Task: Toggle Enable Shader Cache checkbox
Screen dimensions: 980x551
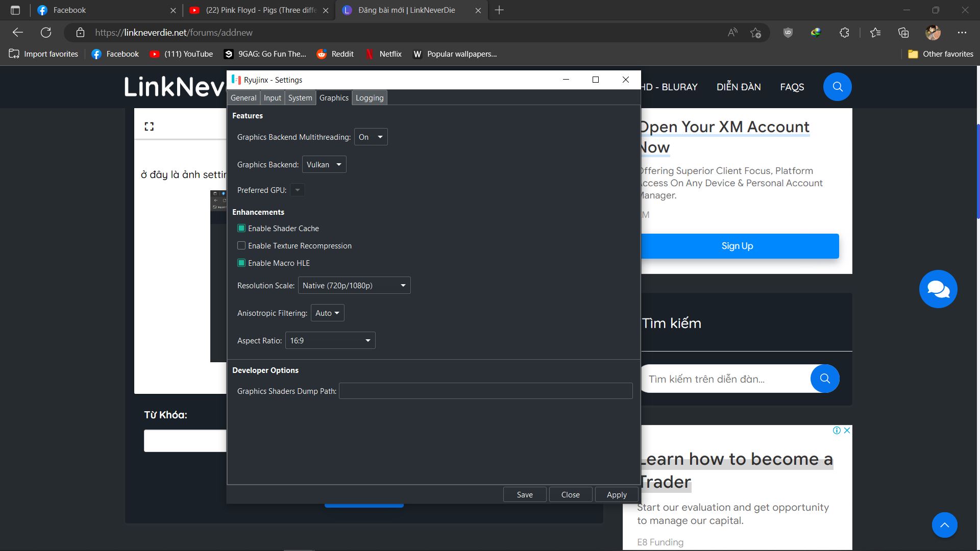Action: point(241,228)
